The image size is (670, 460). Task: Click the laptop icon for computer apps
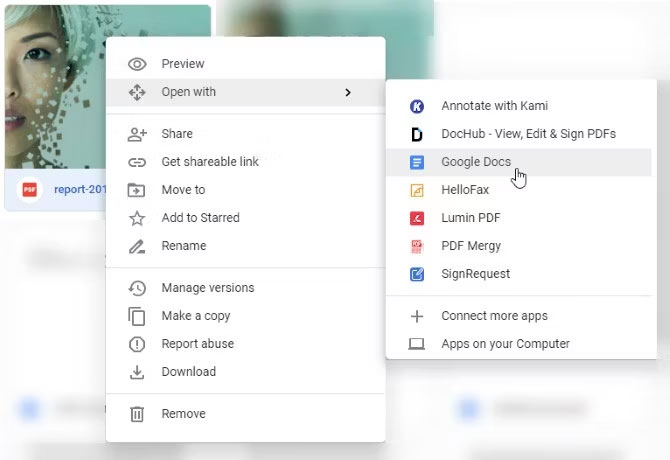point(417,344)
